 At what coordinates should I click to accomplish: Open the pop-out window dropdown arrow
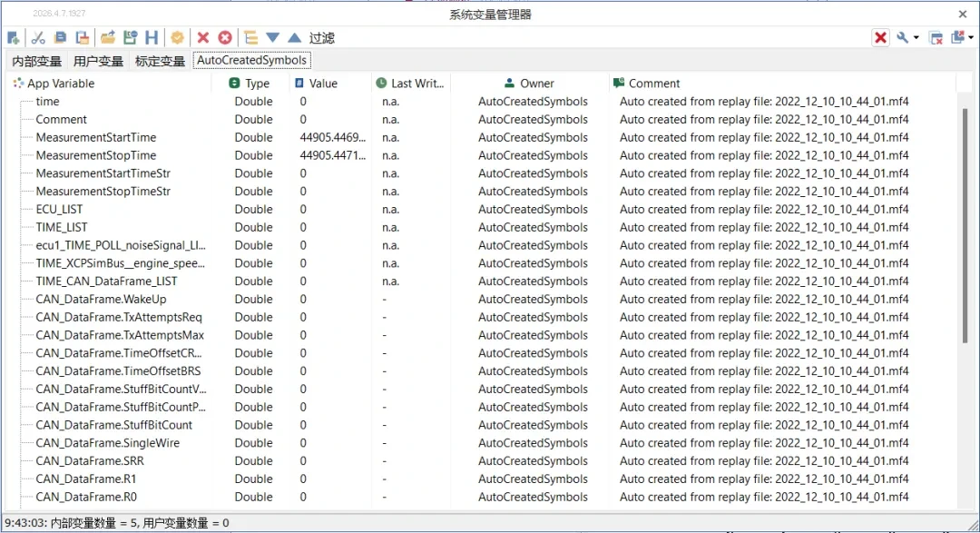pyautogui.click(x=970, y=37)
